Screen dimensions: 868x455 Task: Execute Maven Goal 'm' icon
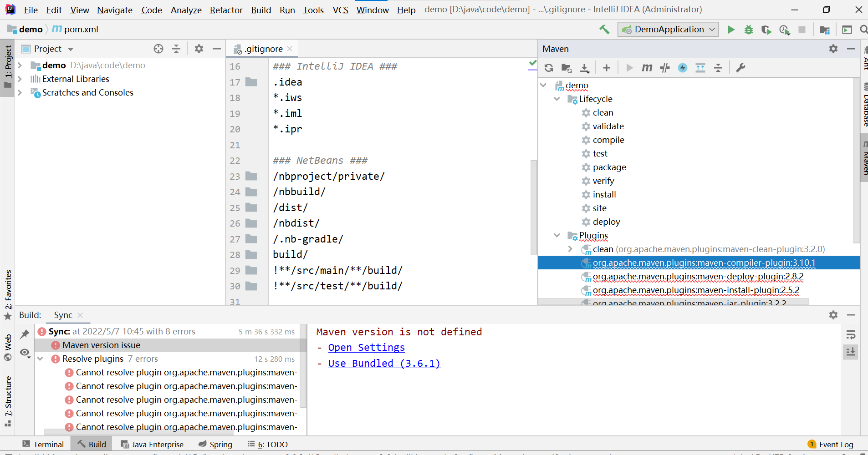(x=647, y=68)
